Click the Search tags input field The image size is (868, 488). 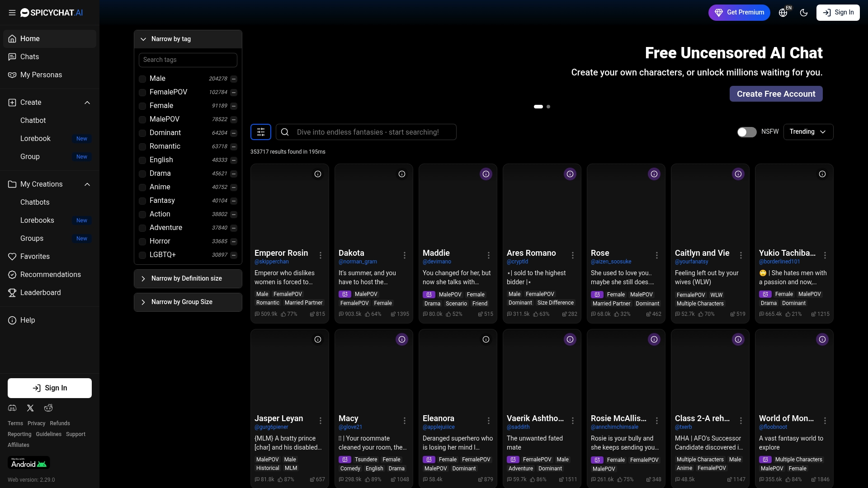pos(188,60)
